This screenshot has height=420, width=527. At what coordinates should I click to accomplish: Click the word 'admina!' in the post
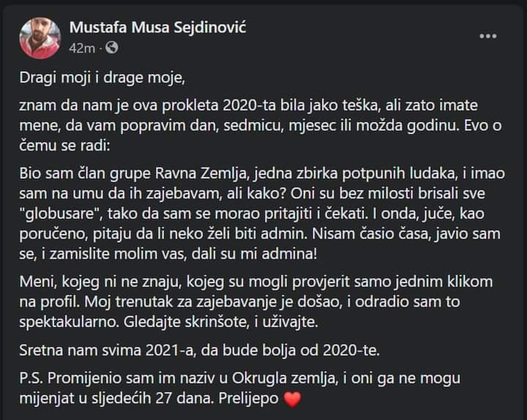pyautogui.click(x=289, y=254)
